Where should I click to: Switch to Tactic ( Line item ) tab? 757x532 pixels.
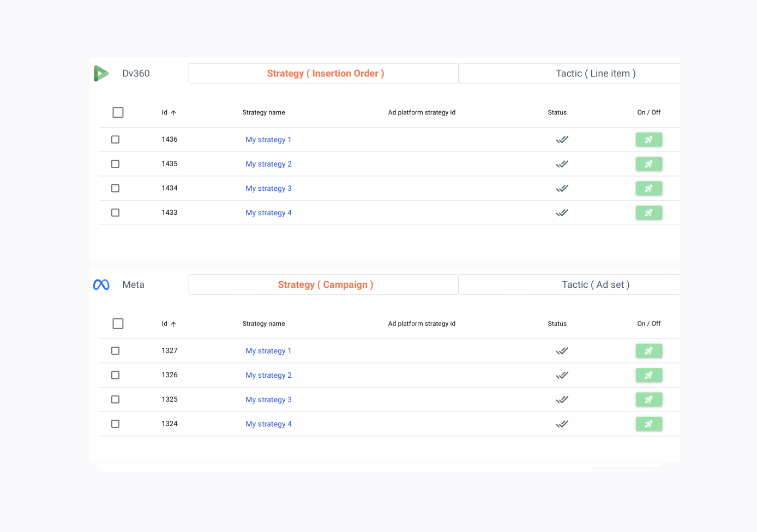(595, 74)
